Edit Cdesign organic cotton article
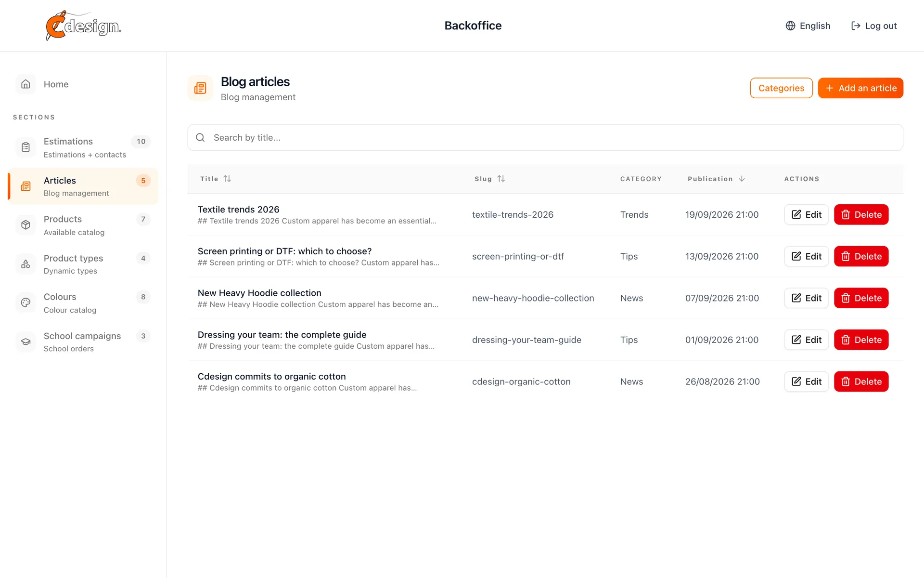This screenshot has height=578, width=924. (x=807, y=381)
